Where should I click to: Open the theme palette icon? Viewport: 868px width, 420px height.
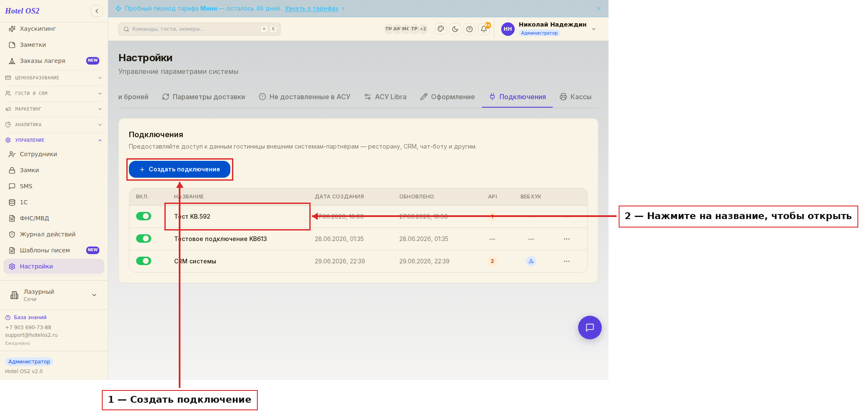pyautogui.click(x=441, y=29)
